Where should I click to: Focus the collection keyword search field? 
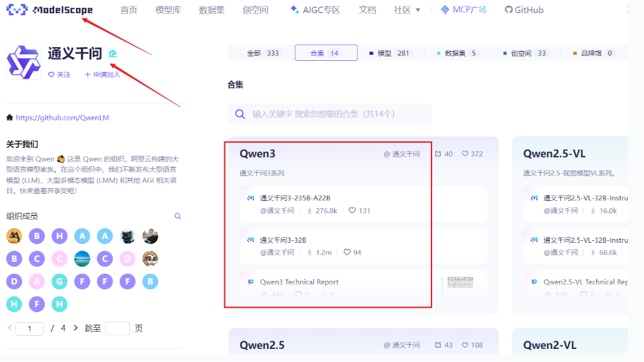(330, 114)
